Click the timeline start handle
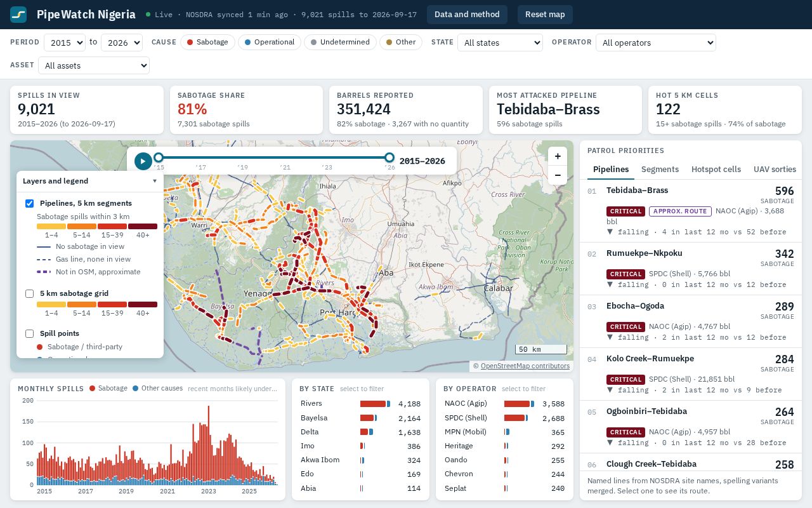 [159, 157]
